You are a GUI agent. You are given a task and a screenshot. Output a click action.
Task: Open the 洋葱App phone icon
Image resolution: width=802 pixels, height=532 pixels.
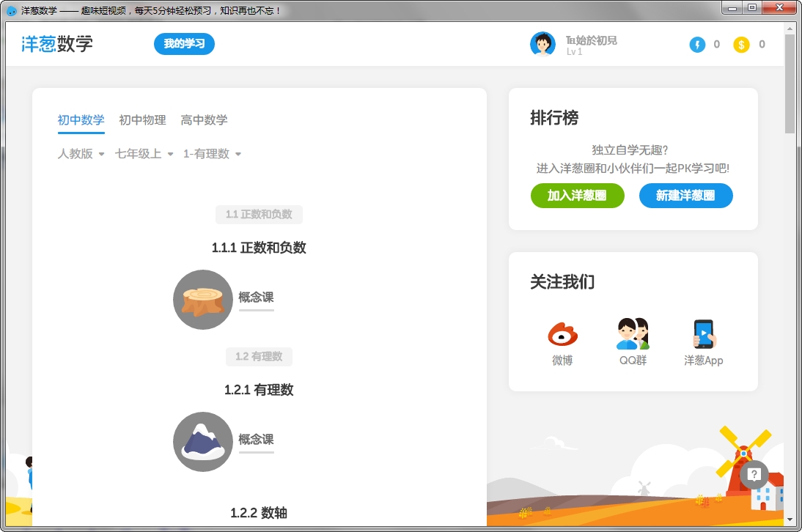[704, 334]
